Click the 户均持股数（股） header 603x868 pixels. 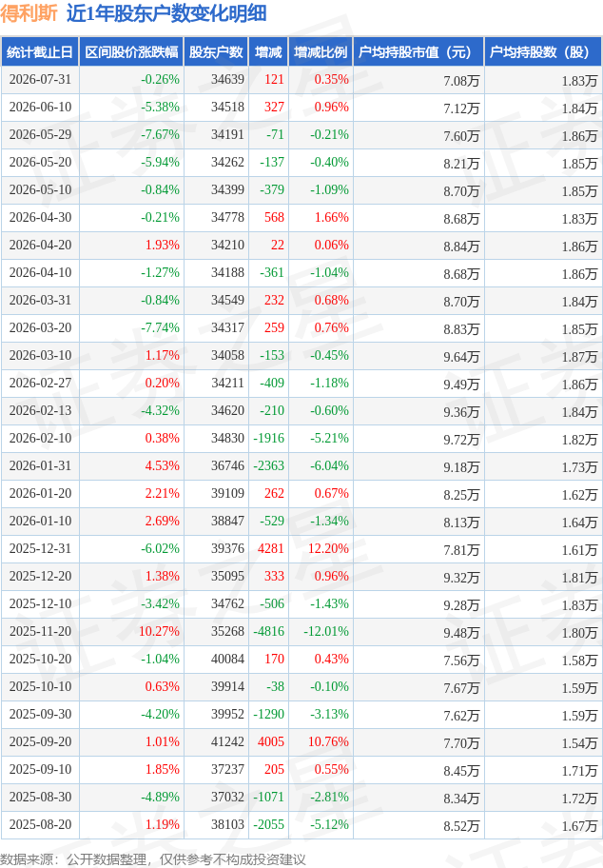(543, 52)
